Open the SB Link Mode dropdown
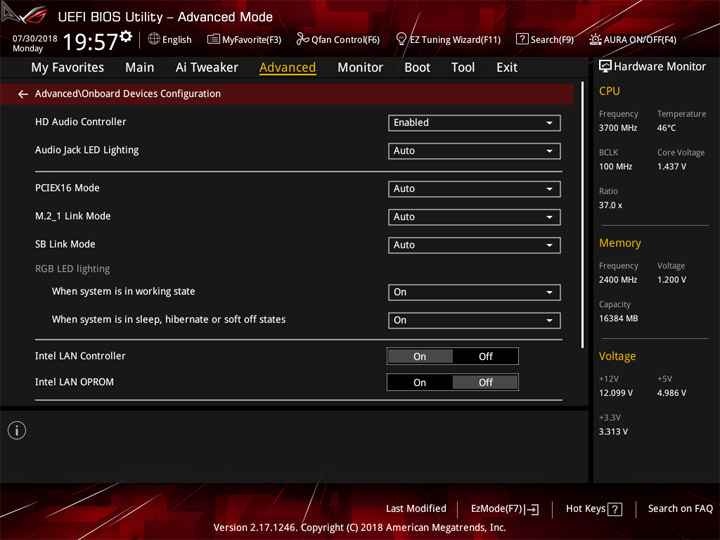Screen dimensions: 720x540 pos(474,245)
